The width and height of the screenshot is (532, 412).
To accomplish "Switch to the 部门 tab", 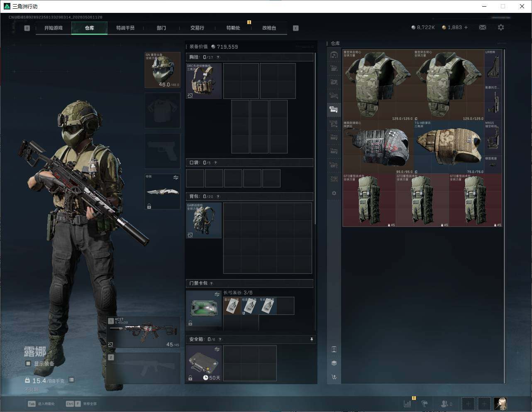I will (x=161, y=28).
